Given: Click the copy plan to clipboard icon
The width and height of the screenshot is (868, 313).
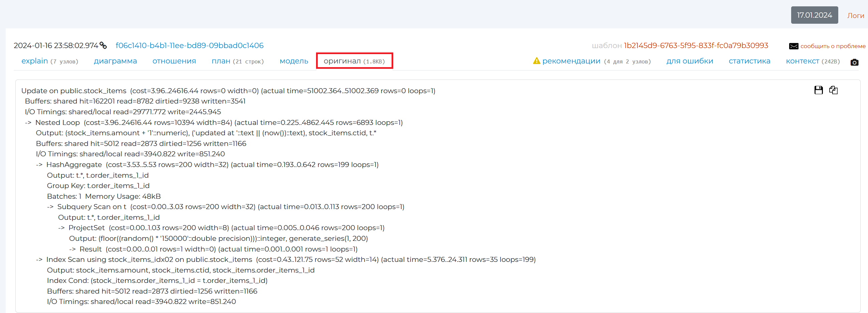Looking at the screenshot, I should (x=833, y=90).
